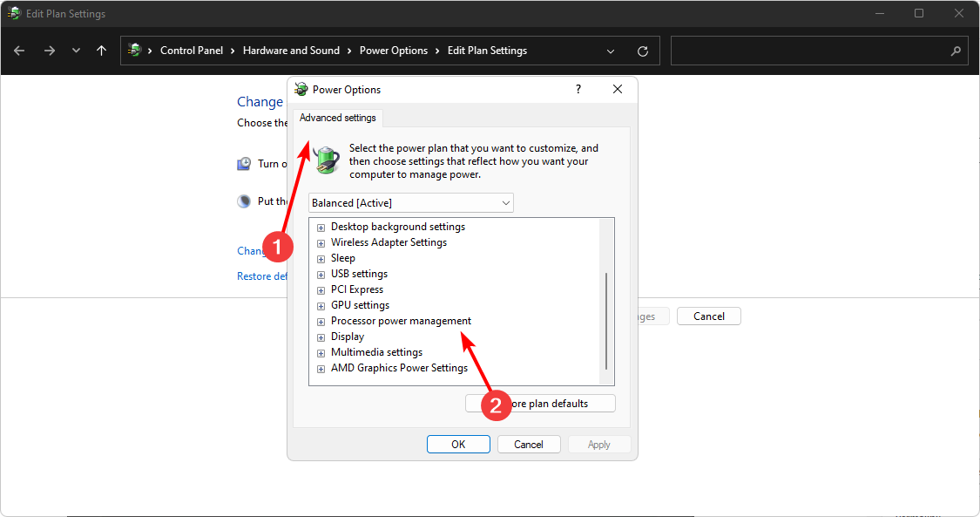Expand Desktop background settings
980x517 pixels.
321,228
